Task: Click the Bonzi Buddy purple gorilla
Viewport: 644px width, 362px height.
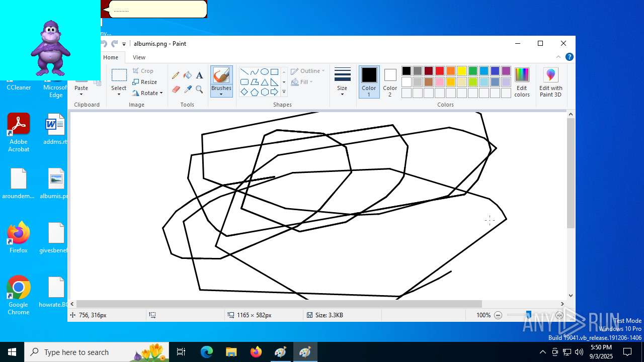Action: pyautogui.click(x=50, y=48)
